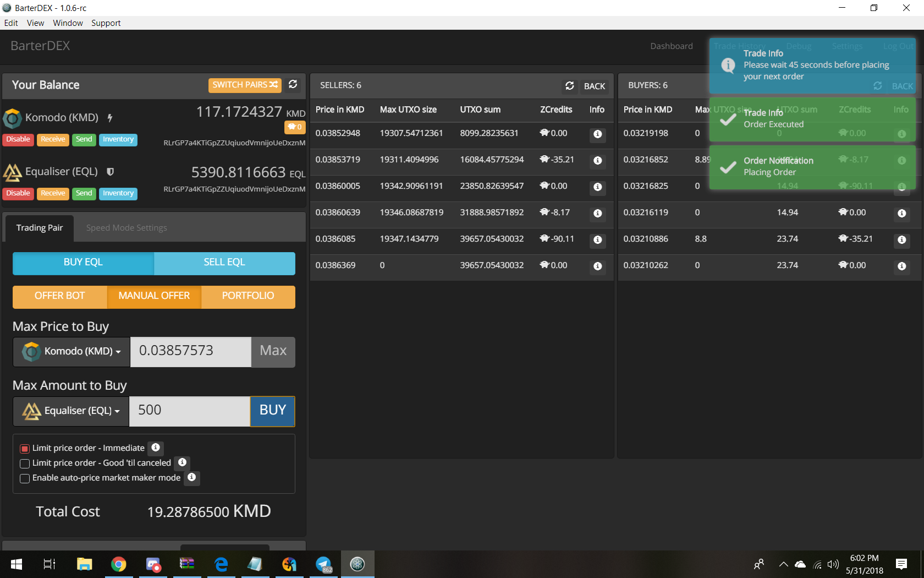Viewport: 924px width, 578px height.
Task: Click Send for Equaliser (EQL)
Action: (84, 194)
